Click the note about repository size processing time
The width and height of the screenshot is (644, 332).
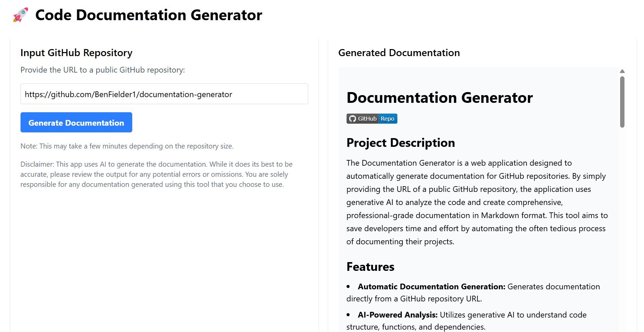[127, 146]
